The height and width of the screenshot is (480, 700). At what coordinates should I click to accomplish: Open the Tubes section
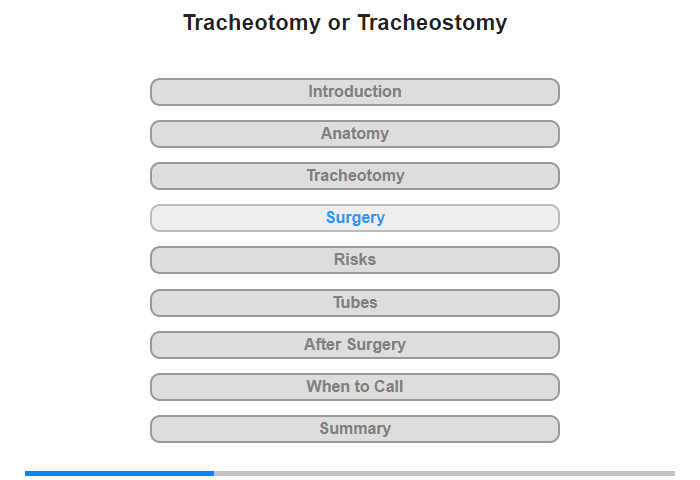[x=355, y=302]
